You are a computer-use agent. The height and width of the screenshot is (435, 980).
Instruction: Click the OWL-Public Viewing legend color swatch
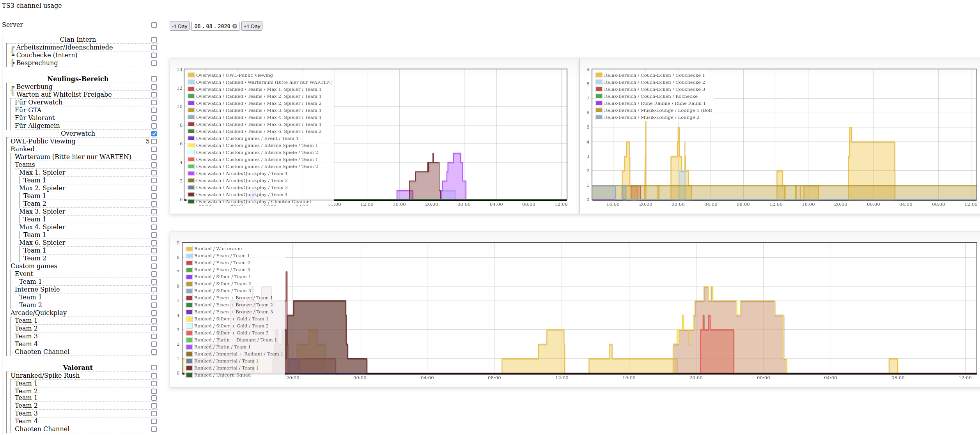[x=191, y=75]
